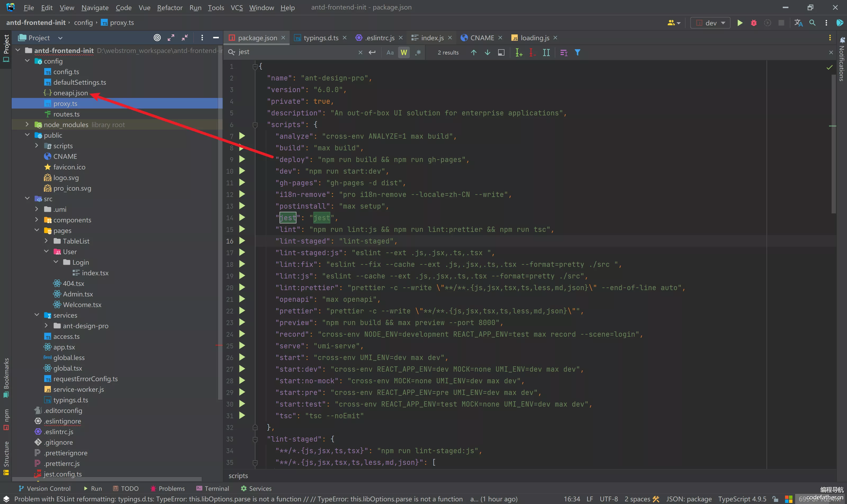The image size is (847, 504).
Task: Click Select All Occurrences icon
Action: click(546, 52)
